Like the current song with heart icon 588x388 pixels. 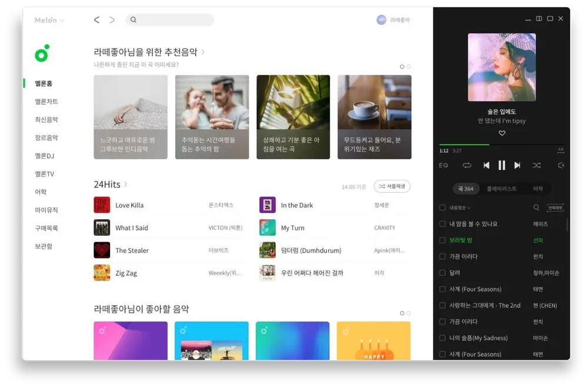point(502,133)
